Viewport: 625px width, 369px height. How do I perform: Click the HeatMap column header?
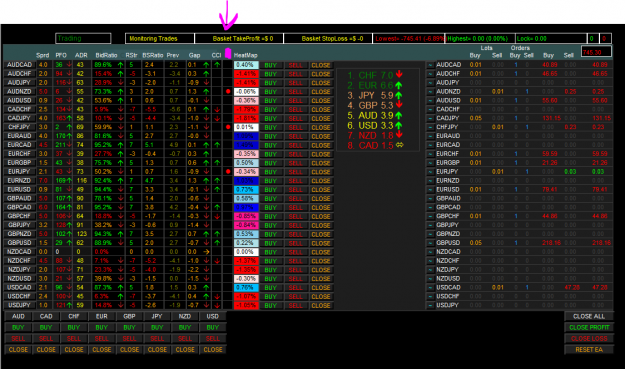(246, 55)
